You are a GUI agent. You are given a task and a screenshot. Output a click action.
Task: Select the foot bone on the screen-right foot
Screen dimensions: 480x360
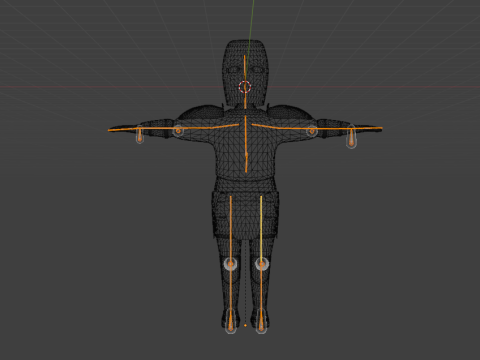click(261, 321)
